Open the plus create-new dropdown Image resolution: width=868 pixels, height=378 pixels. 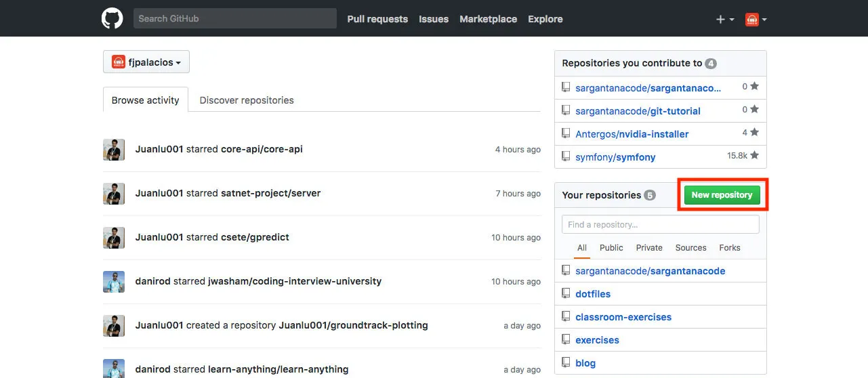[x=725, y=19]
